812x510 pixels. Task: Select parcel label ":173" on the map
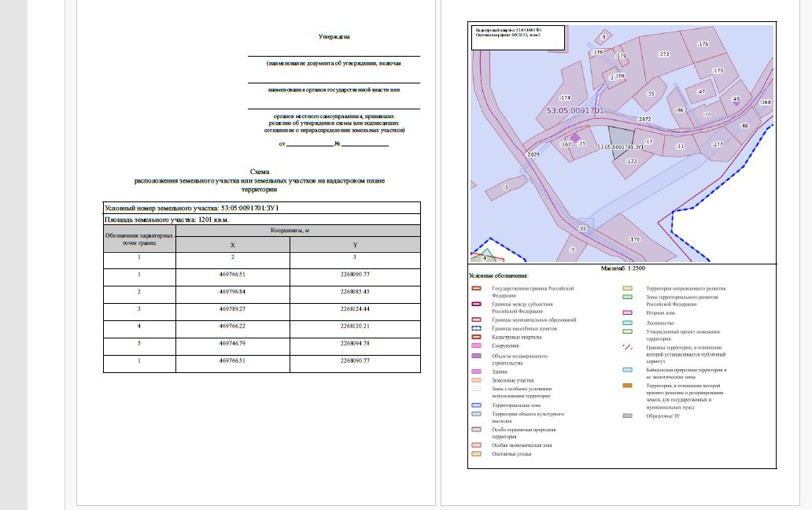tap(631, 161)
